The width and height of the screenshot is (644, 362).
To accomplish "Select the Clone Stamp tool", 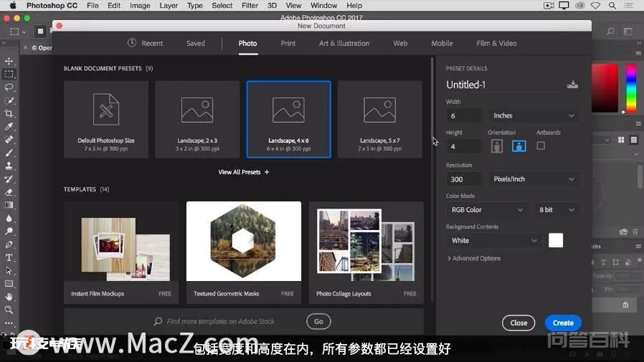I will [x=9, y=166].
